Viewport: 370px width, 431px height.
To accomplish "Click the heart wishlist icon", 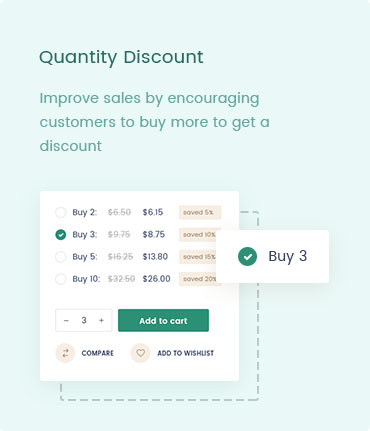I will [140, 353].
